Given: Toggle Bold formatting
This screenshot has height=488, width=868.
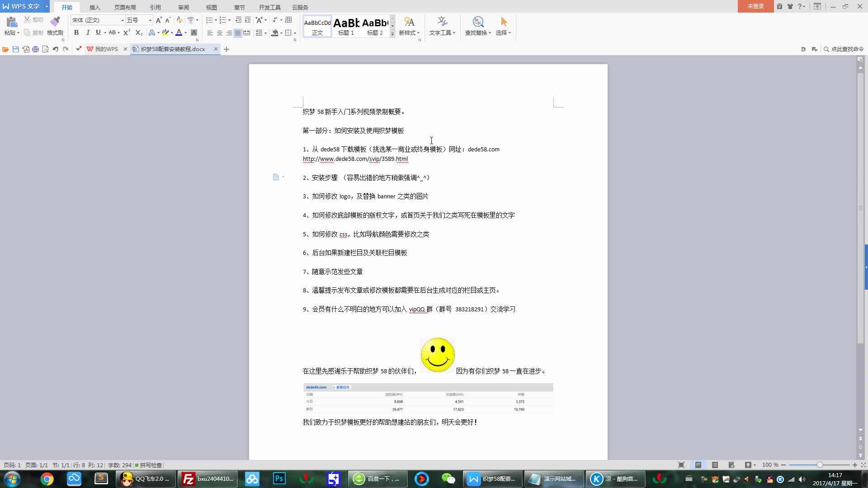Looking at the screenshot, I should point(76,33).
